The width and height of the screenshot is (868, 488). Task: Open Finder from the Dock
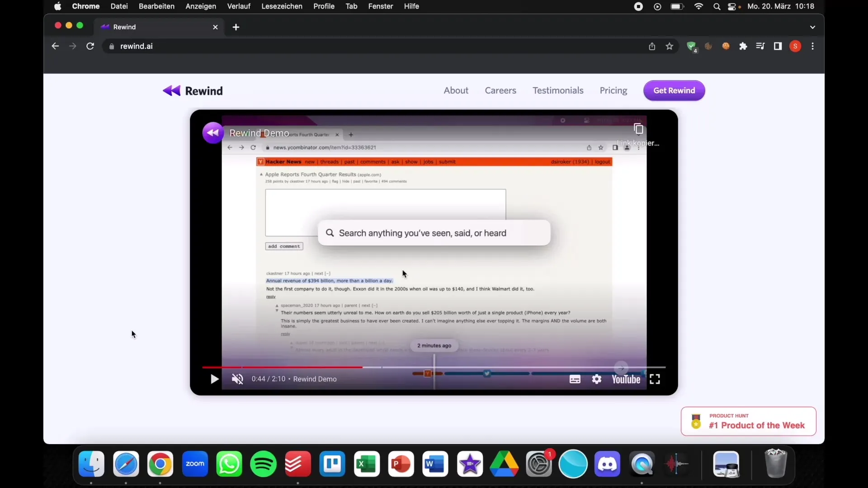pos(91,464)
